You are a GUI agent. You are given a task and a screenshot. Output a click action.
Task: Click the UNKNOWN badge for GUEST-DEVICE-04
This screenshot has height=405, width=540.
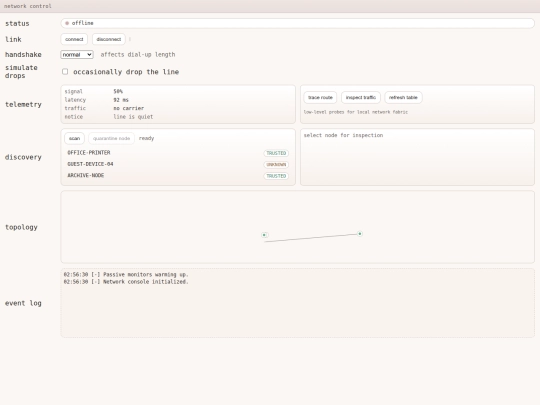[276, 165]
